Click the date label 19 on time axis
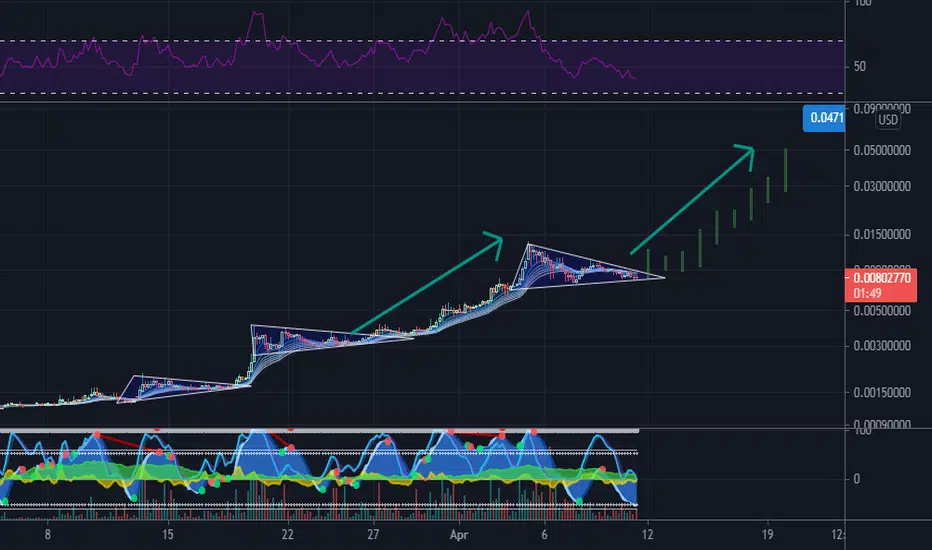The height and width of the screenshot is (550, 932). (x=767, y=535)
